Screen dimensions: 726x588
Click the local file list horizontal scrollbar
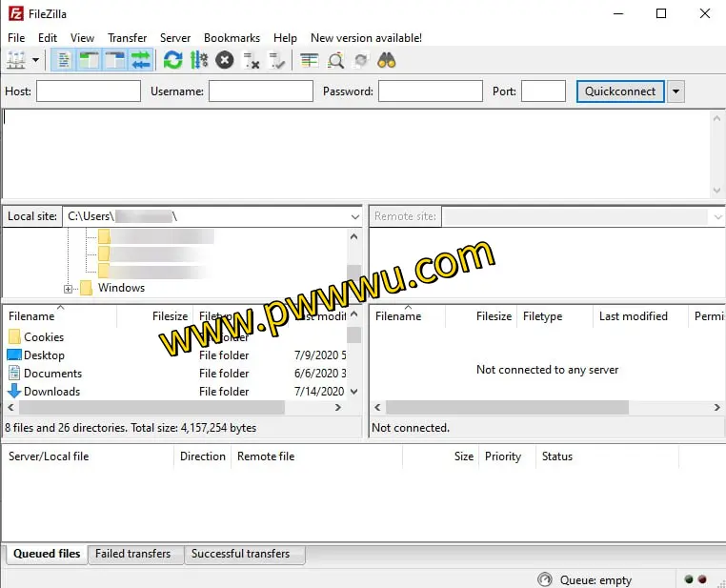[x=143, y=407]
